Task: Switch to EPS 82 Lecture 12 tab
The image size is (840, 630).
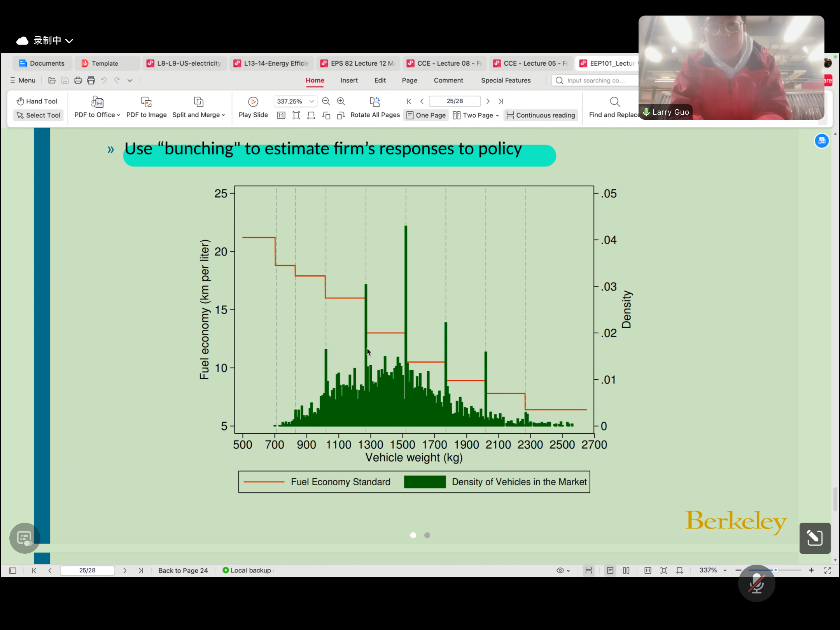Action: pos(358,63)
